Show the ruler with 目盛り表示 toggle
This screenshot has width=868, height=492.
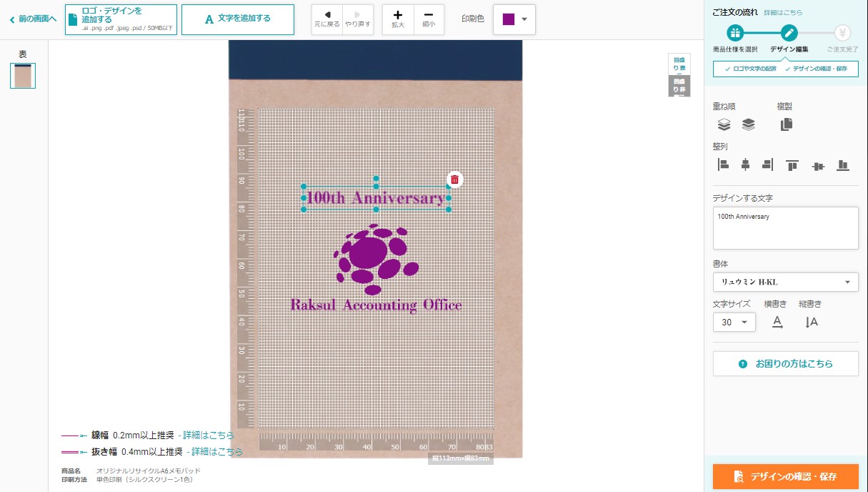point(679,64)
